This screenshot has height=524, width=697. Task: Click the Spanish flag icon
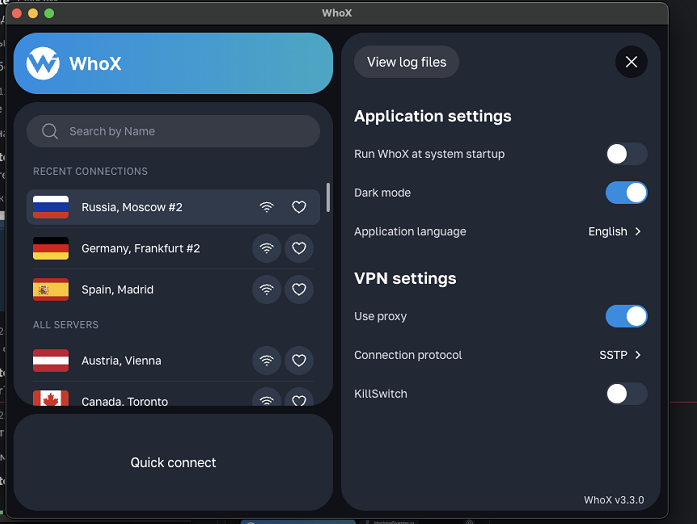pyautogui.click(x=51, y=289)
